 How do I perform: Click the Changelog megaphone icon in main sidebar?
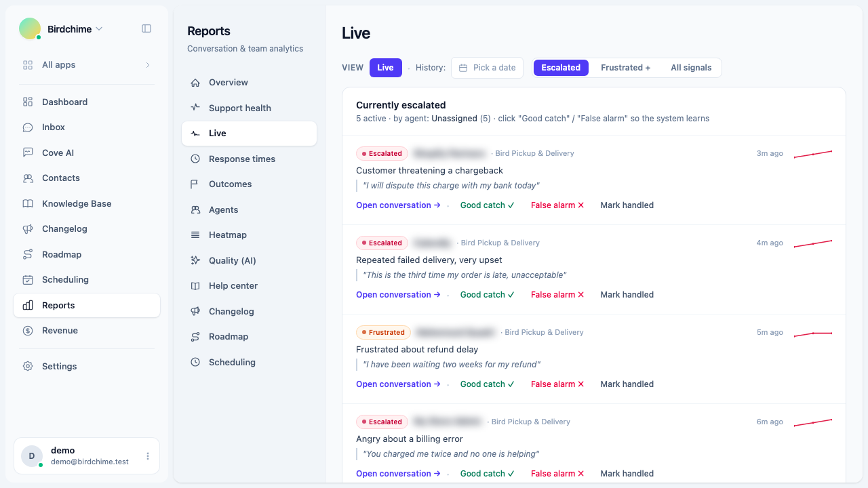(x=28, y=229)
